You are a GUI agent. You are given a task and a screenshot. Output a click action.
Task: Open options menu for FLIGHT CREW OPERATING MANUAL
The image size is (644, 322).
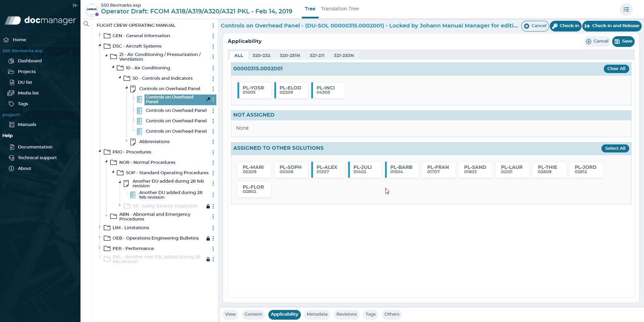(213, 25)
